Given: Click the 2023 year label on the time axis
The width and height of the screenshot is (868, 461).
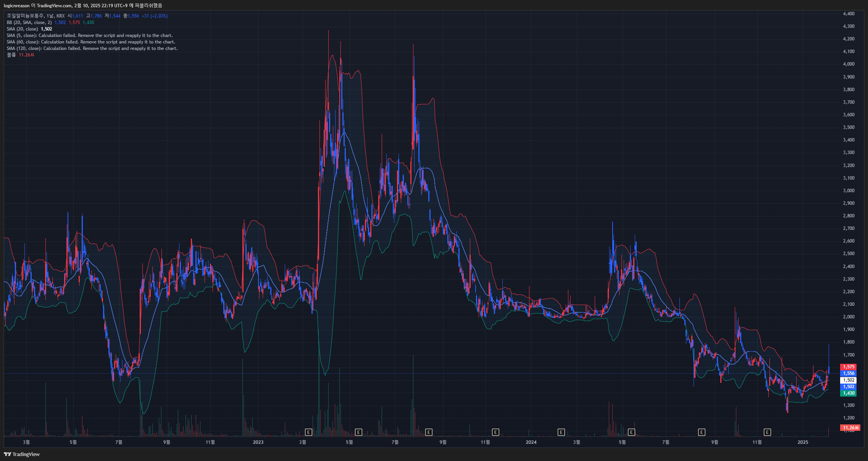Looking at the screenshot, I should (258, 442).
